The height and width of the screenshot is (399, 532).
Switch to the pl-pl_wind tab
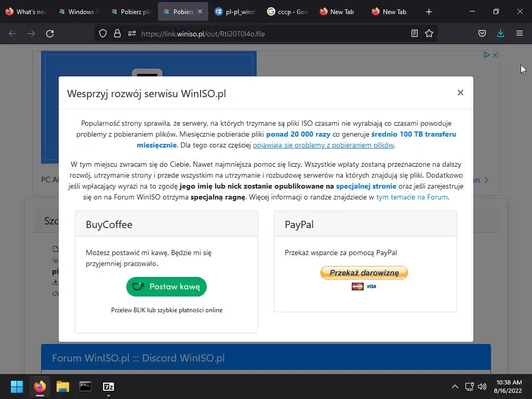point(235,12)
